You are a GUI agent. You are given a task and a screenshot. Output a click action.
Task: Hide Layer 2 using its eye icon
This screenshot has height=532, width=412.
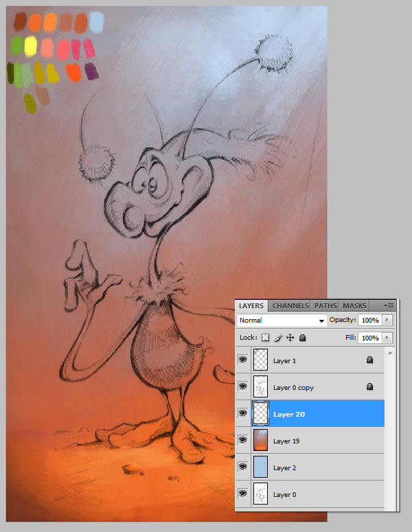click(x=242, y=467)
